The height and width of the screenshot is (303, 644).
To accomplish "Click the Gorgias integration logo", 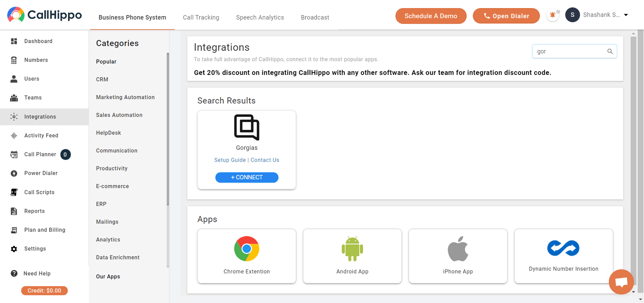I will click(x=247, y=127).
